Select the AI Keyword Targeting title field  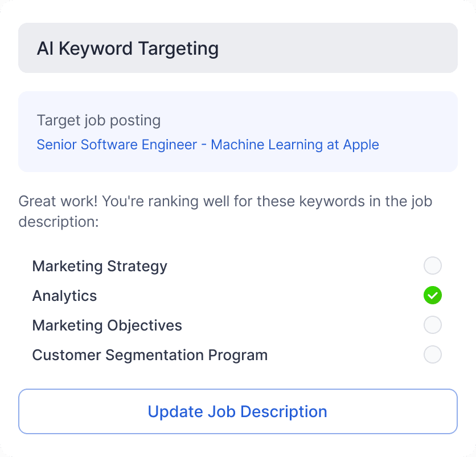[238, 48]
